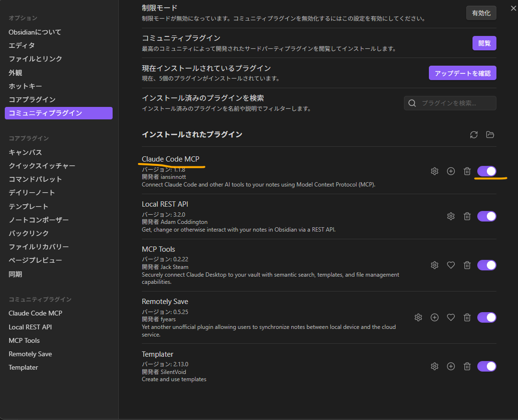Delete Claude Code MCP with trash icon

(467, 171)
